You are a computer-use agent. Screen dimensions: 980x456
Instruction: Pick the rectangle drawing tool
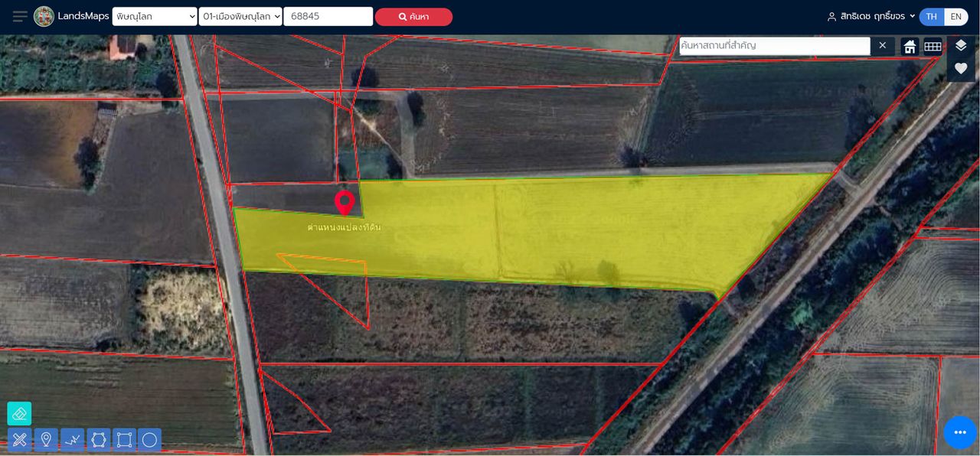[125, 440]
